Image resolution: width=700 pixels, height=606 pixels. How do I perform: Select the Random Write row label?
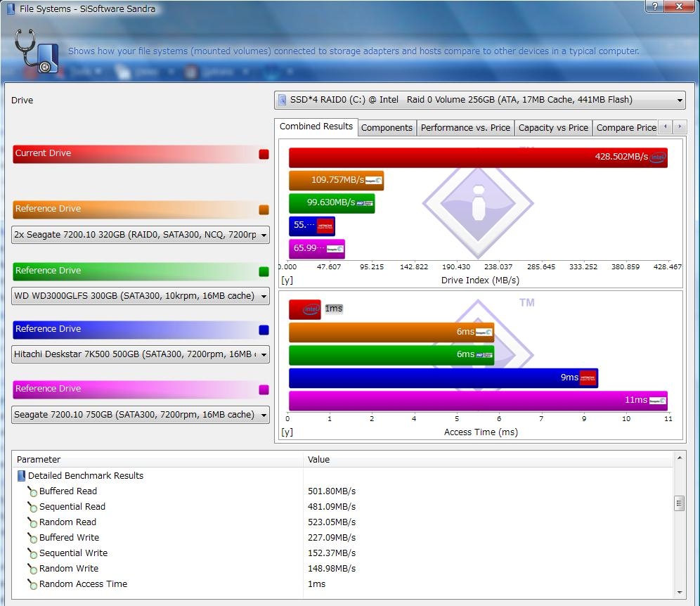click(69, 569)
